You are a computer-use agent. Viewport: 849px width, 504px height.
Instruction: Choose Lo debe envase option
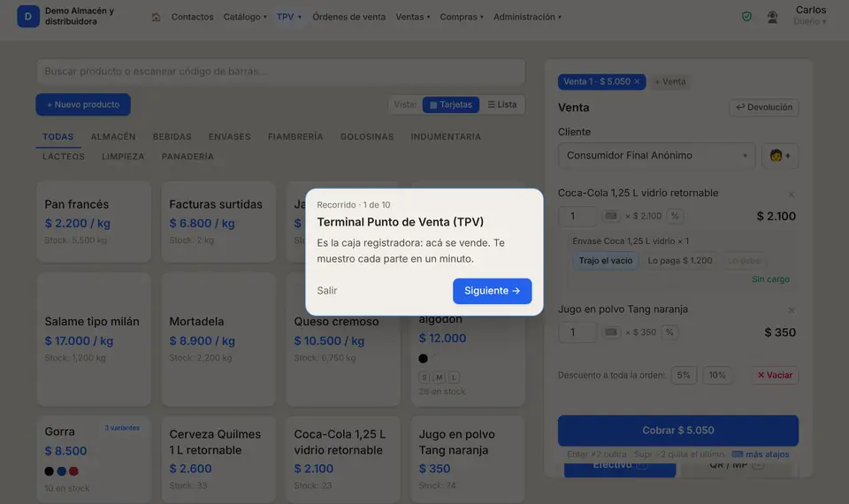point(744,260)
